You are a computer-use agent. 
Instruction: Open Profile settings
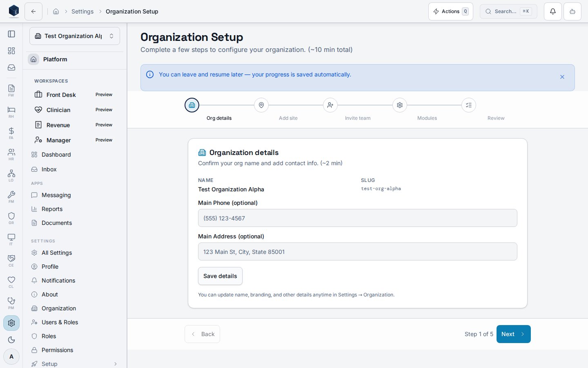(75, 267)
